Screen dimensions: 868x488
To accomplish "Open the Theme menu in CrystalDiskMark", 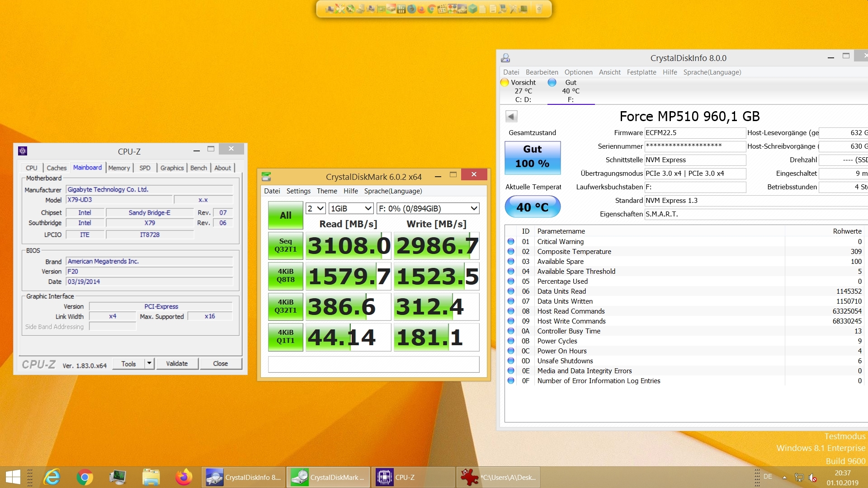I will 326,191.
